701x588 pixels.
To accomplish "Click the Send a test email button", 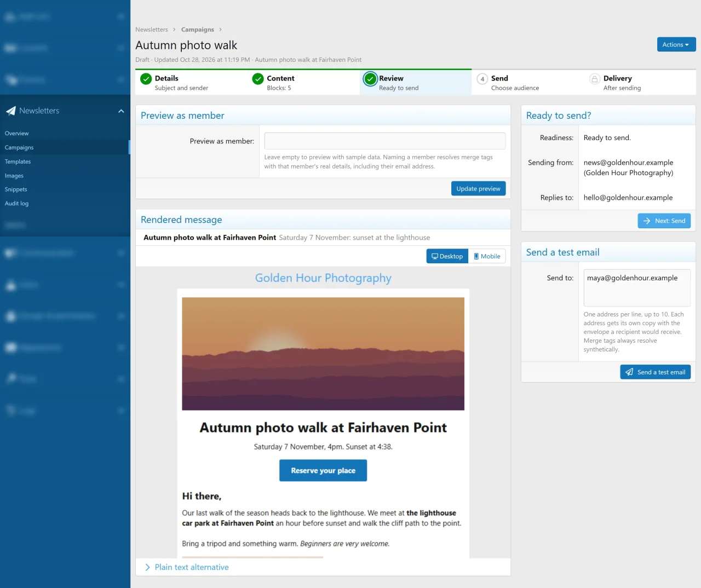I will tap(656, 372).
